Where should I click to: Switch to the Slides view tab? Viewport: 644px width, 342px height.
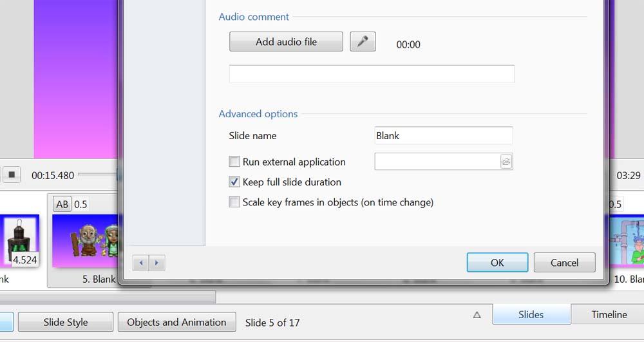(x=531, y=315)
